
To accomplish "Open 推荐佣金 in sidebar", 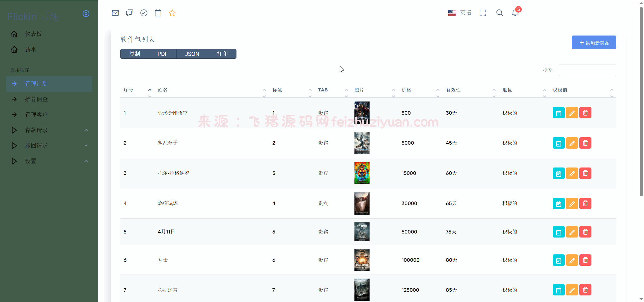I will (36, 99).
